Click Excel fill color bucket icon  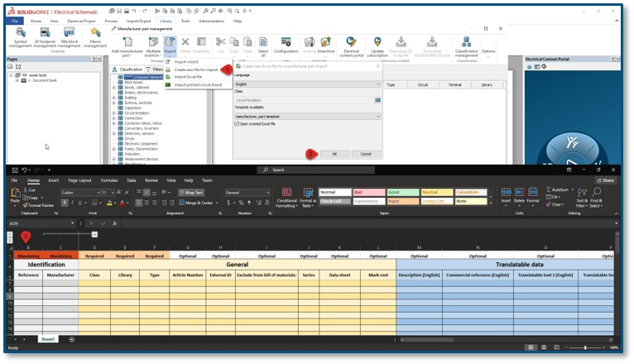coord(109,203)
